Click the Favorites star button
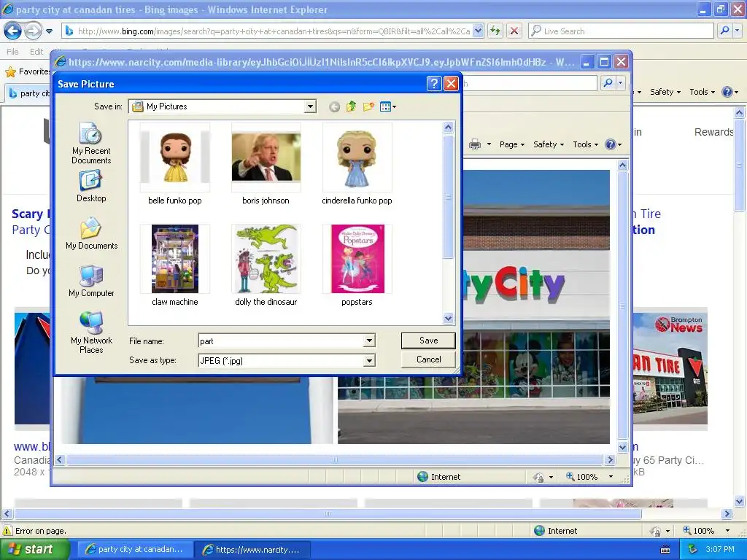This screenshot has width=747, height=560. 27,71
